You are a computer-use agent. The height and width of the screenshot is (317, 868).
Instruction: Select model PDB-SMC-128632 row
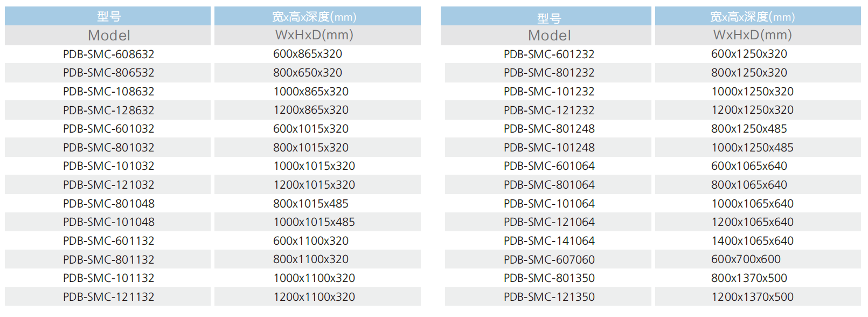click(x=108, y=110)
